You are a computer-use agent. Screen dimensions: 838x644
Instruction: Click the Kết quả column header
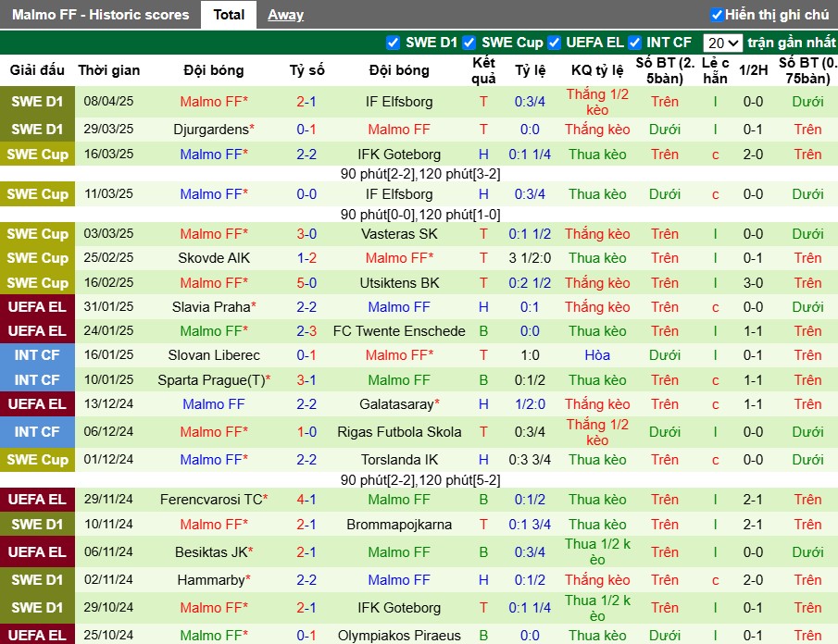(x=483, y=70)
